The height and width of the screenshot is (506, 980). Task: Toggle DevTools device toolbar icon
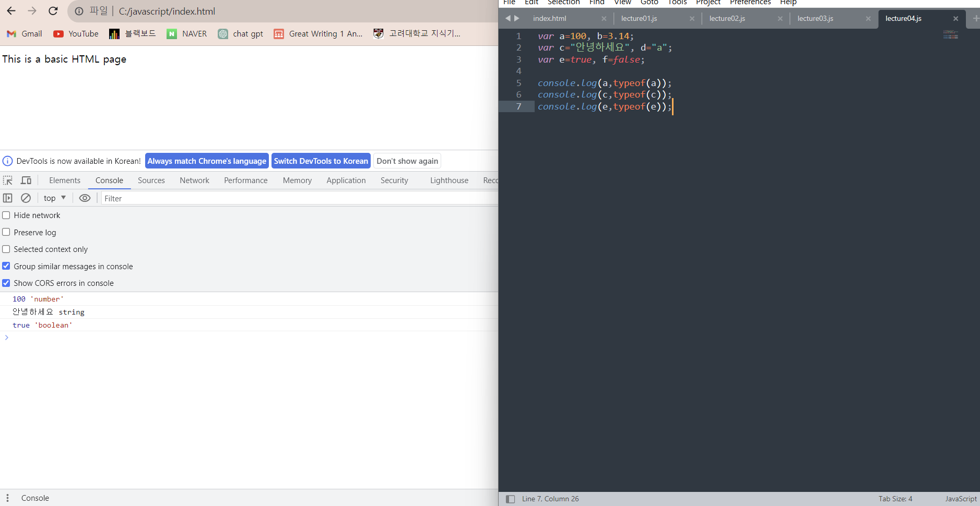click(26, 180)
